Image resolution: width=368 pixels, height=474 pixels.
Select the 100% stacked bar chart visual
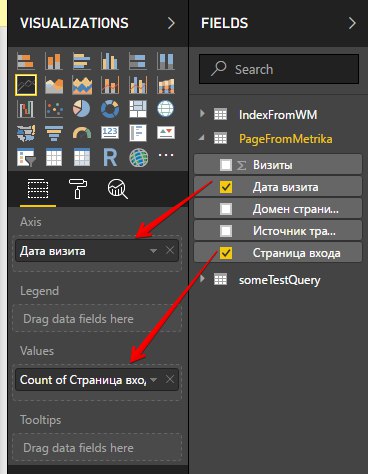click(x=138, y=62)
